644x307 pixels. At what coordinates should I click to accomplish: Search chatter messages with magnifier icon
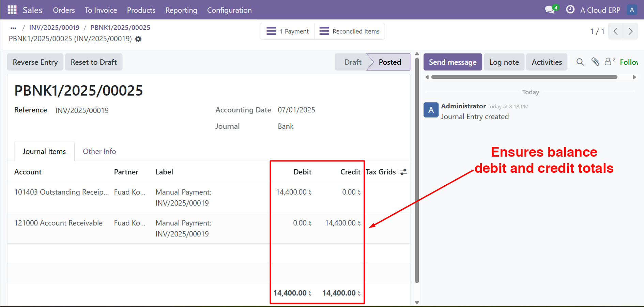pos(580,62)
